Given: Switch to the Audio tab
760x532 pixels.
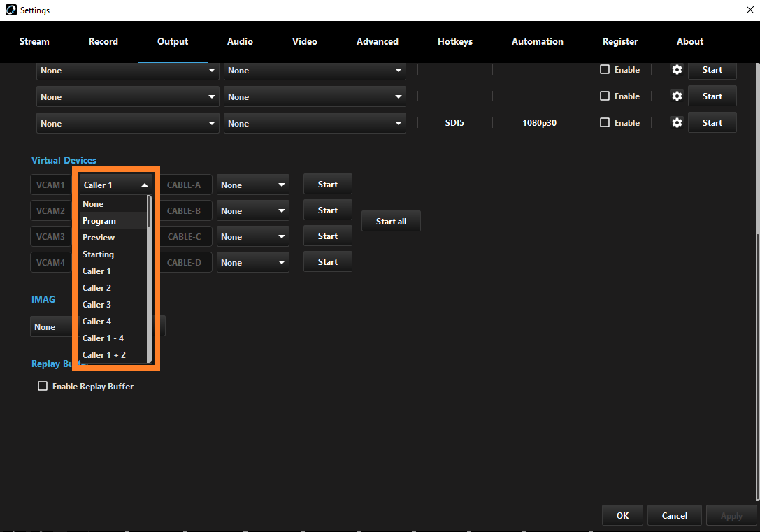Looking at the screenshot, I should [240, 42].
